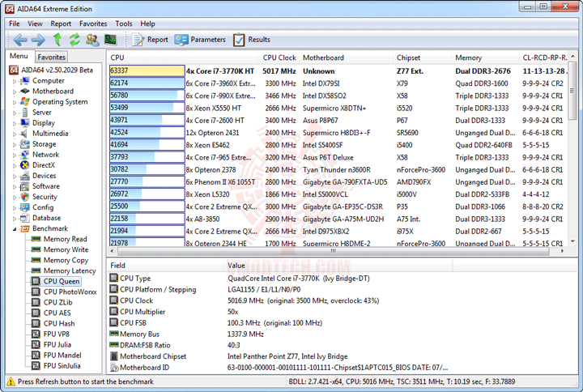This screenshot has height=392, width=583.
Task: Expand the Network tree node
Action: coord(15,155)
